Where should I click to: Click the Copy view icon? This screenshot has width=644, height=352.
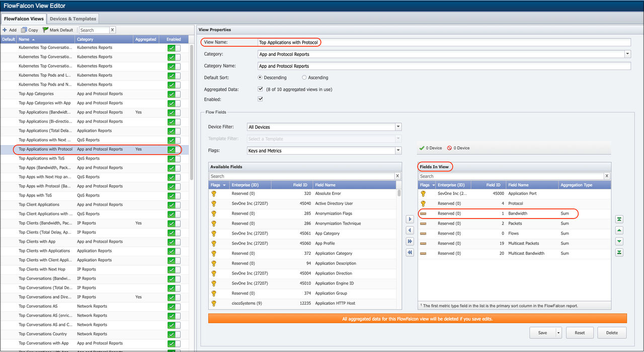[24, 30]
